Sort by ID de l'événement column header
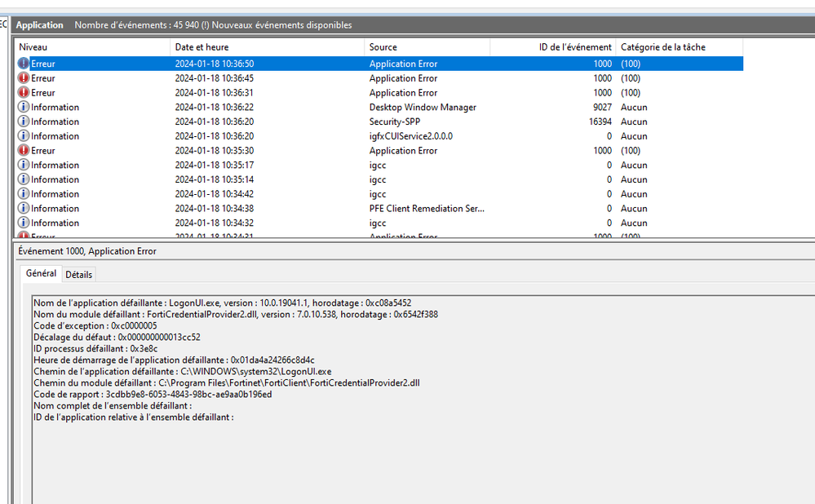 coord(553,47)
